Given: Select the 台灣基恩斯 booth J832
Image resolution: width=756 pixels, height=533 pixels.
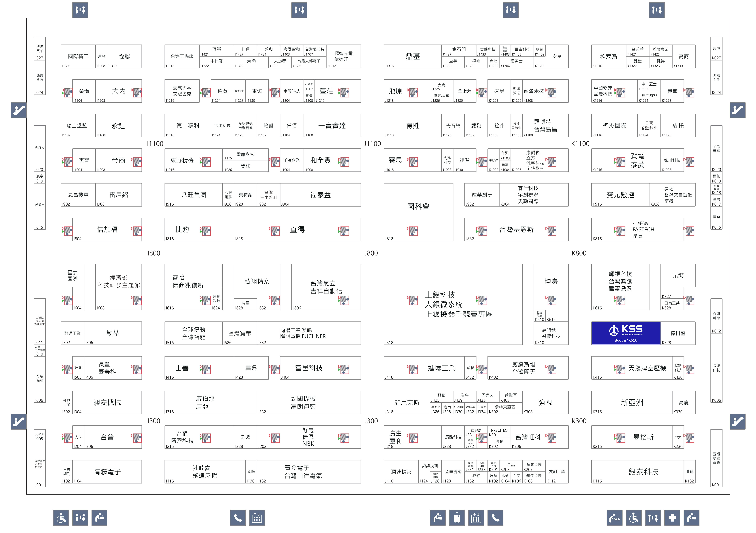Looking at the screenshot, I should [516, 229].
